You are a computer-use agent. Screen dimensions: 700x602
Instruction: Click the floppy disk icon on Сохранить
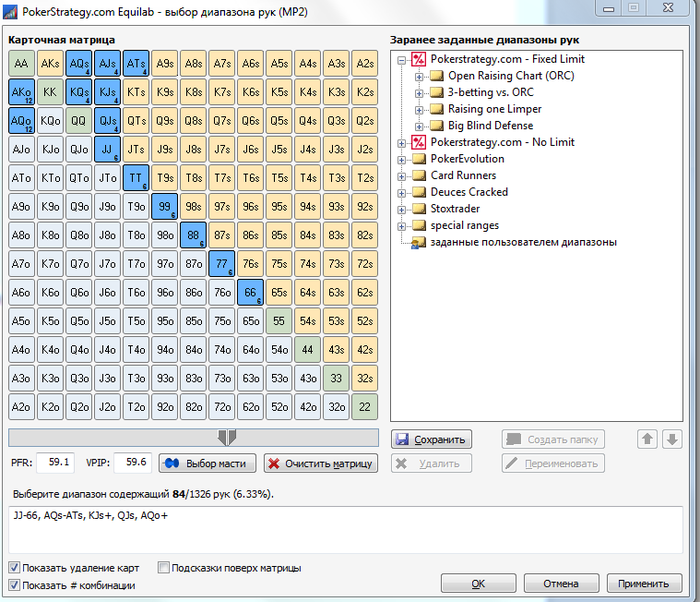coord(402,439)
